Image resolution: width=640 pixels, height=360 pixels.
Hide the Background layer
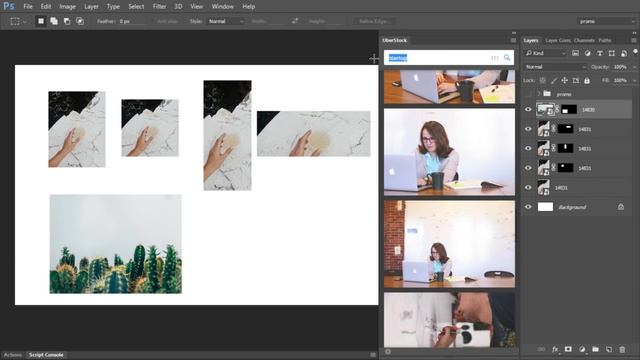528,207
